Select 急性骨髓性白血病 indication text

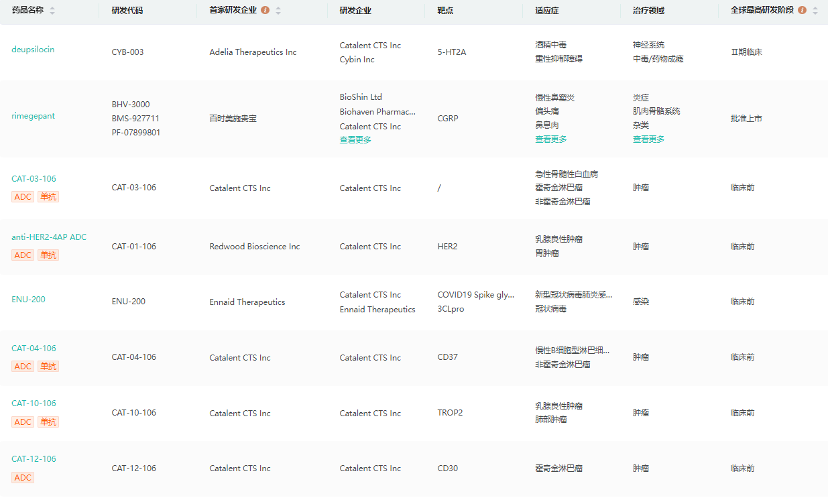pyautogui.click(x=567, y=174)
